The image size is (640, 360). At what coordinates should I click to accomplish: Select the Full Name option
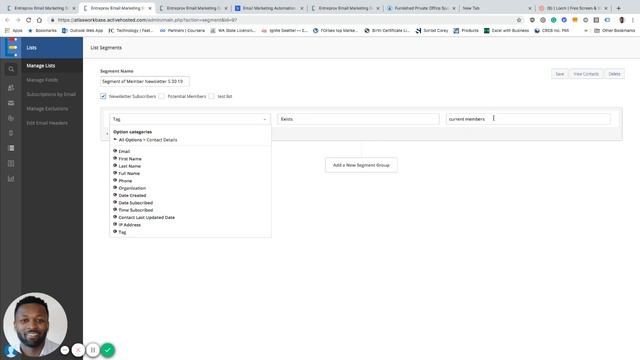point(129,173)
